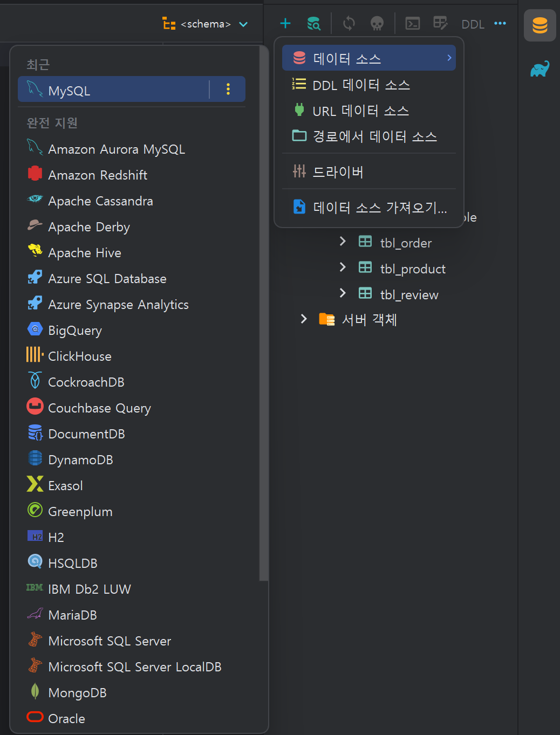Select 데이터 소스 가져오기... menu entry
The image size is (560, 735).
tap(369, 207)
